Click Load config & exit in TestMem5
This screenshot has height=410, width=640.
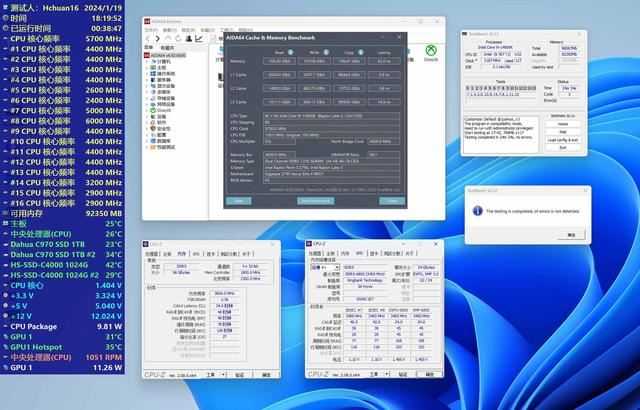point(563,140)
